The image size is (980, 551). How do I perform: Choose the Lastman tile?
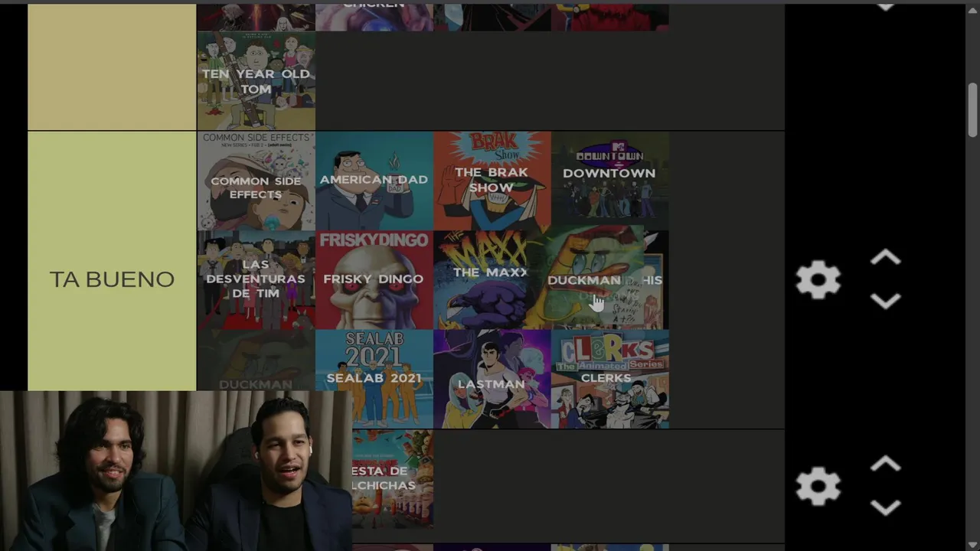pos(492,379)
